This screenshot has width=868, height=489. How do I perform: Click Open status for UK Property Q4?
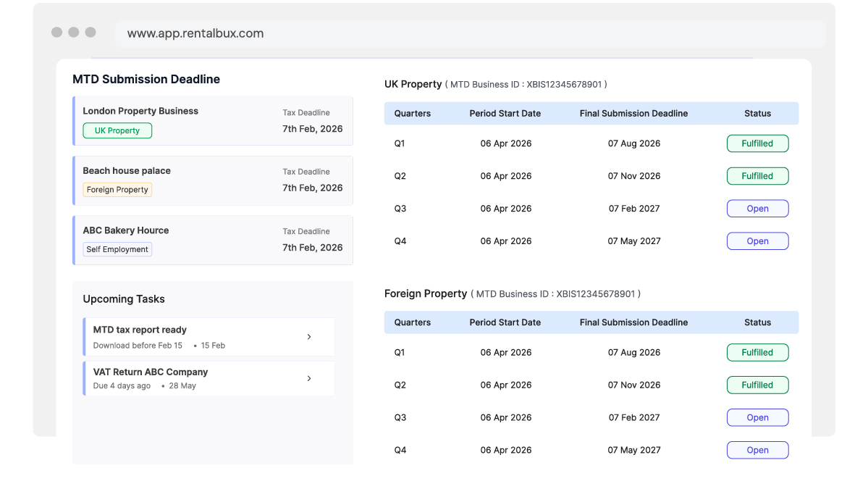click(x=757, y=241)
